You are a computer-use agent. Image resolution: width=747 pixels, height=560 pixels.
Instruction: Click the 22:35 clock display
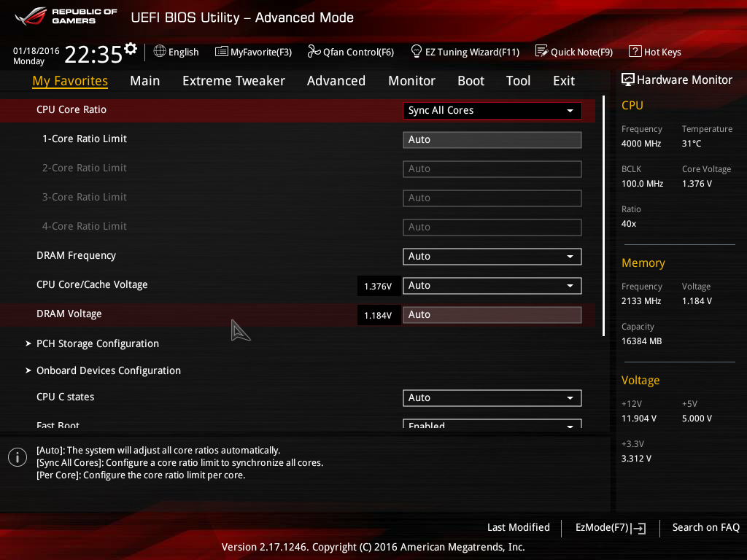(x=93, y=54)
